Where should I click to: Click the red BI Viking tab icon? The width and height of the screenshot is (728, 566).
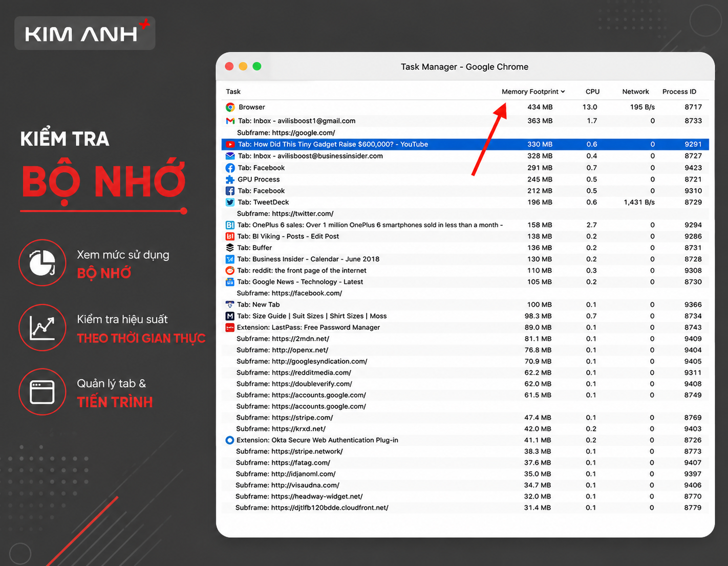point(230,236)
